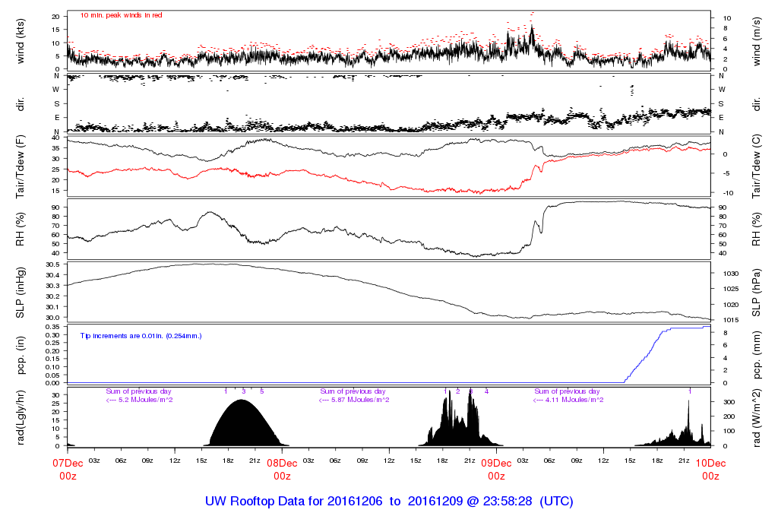Click the "-10" Celsius tick value
This screenshot has height=532, width=778.
pyautogui.click(x=727, y=193)
